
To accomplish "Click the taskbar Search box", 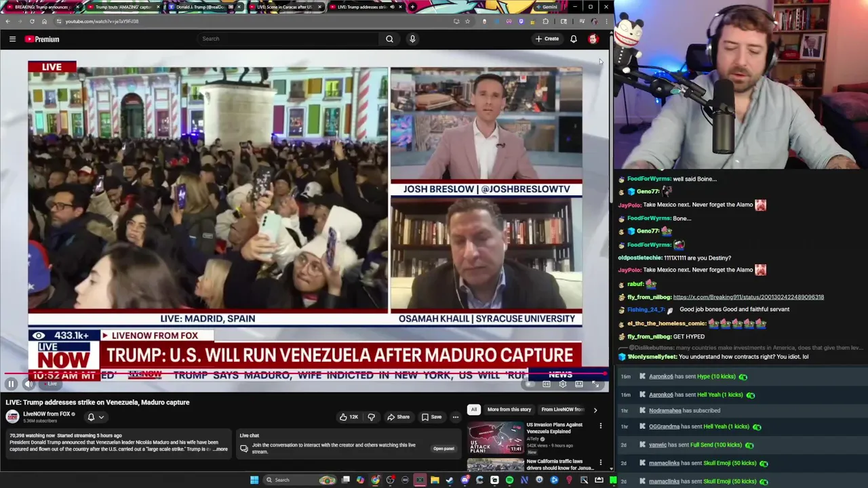I will coord(300,480).
